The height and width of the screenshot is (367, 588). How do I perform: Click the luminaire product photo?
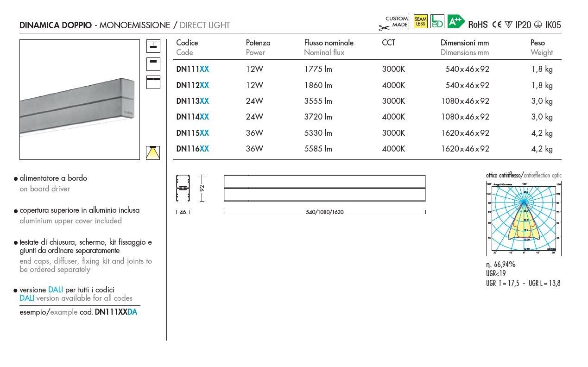[80, 100]
